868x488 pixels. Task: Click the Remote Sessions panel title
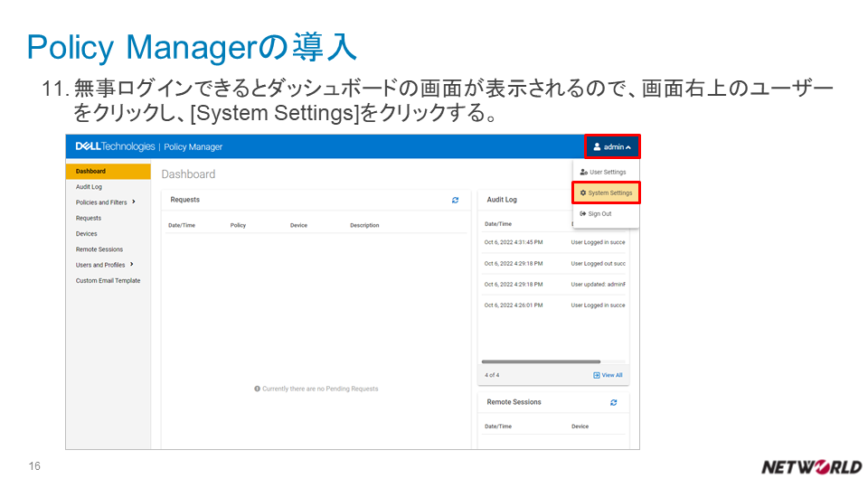coord(514,402)
